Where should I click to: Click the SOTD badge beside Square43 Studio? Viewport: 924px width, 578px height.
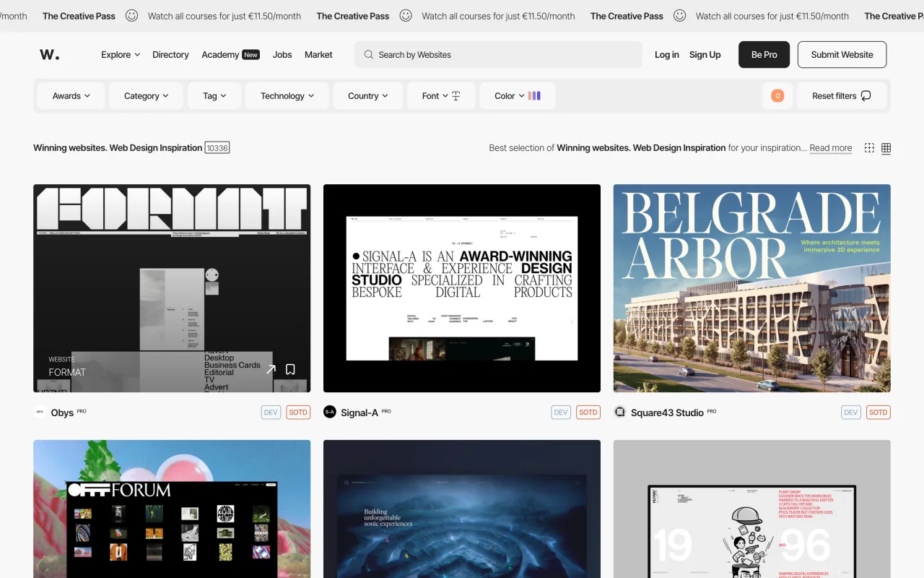[x=879, y=413]
